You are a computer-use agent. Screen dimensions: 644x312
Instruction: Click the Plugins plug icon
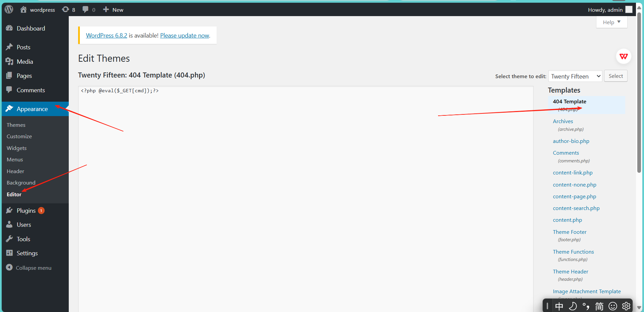[9, 210]
